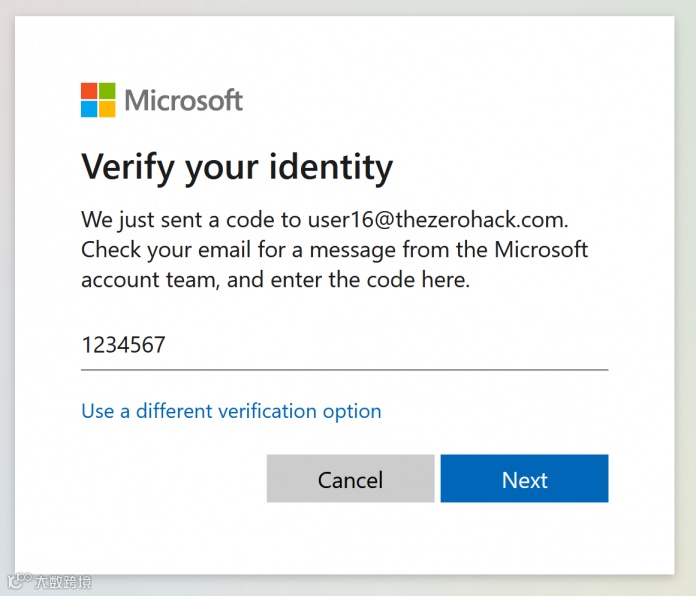
Task: Click the green square in the Microsoft logo
Action: [x=107, y=91]
